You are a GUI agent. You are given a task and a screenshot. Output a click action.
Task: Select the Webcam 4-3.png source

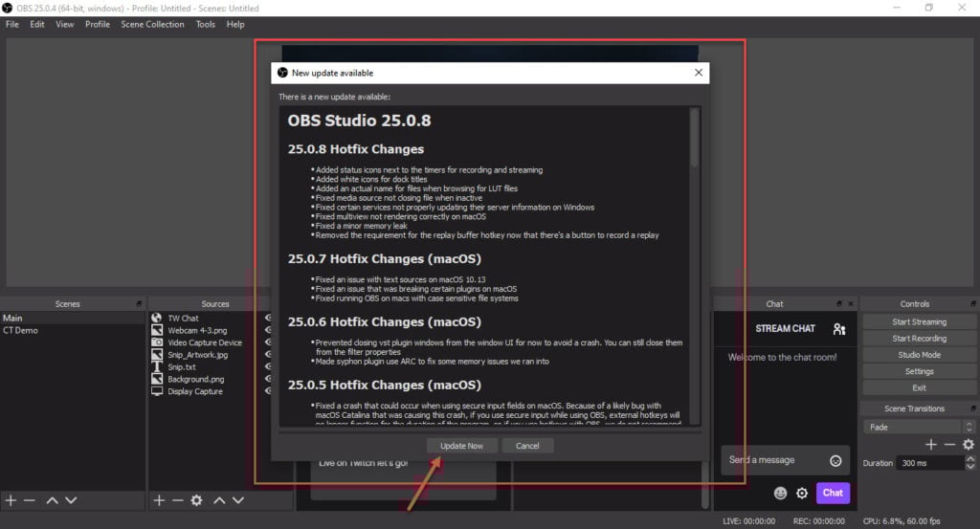[x=197, y=330]
